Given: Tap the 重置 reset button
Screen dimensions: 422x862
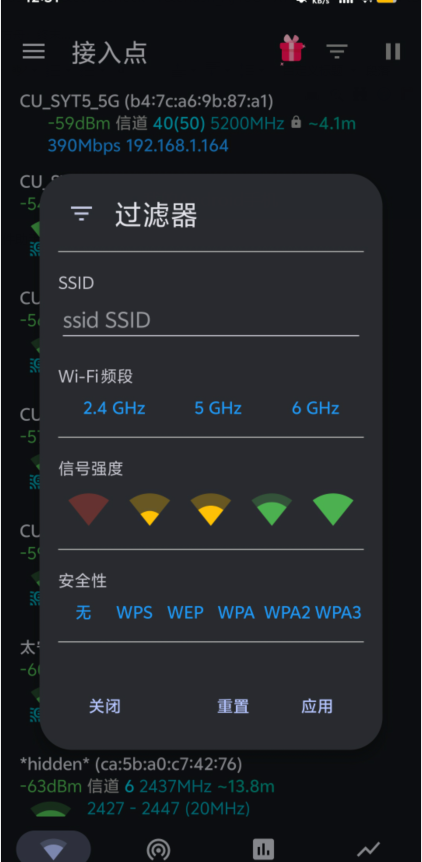Looking at the screenshot, I should (x=233, y=706).
